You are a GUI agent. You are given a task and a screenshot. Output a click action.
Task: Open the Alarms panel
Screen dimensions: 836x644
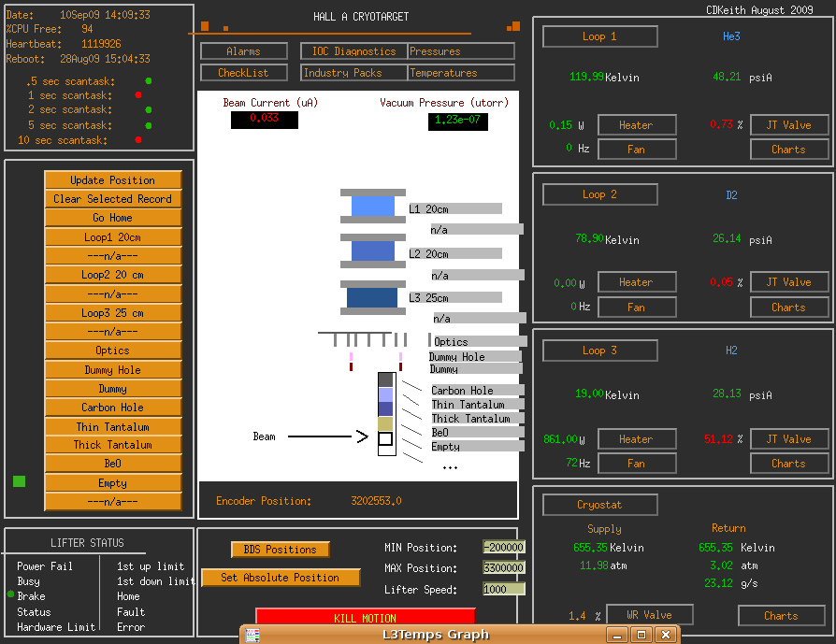click(x=244, y=51)
